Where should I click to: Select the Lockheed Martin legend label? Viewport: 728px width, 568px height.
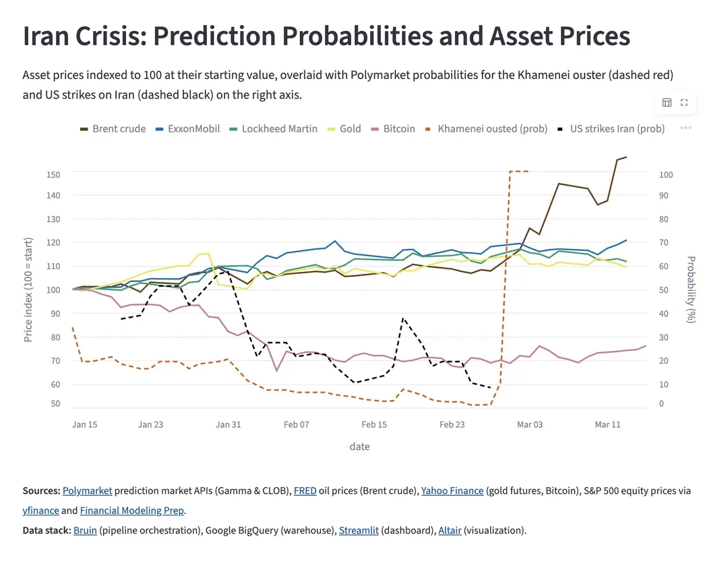pyautogui.click(x=279, y=128)
